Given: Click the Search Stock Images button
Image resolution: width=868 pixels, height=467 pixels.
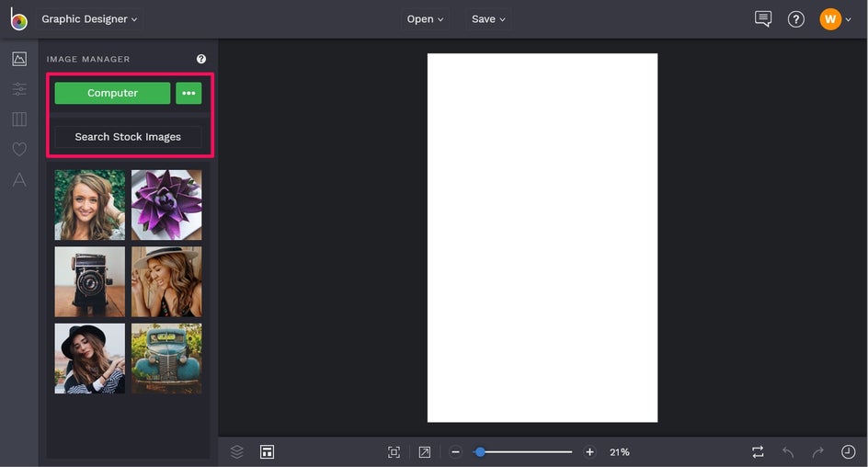Looking at the screenshot, I should (x=128, y=137).
